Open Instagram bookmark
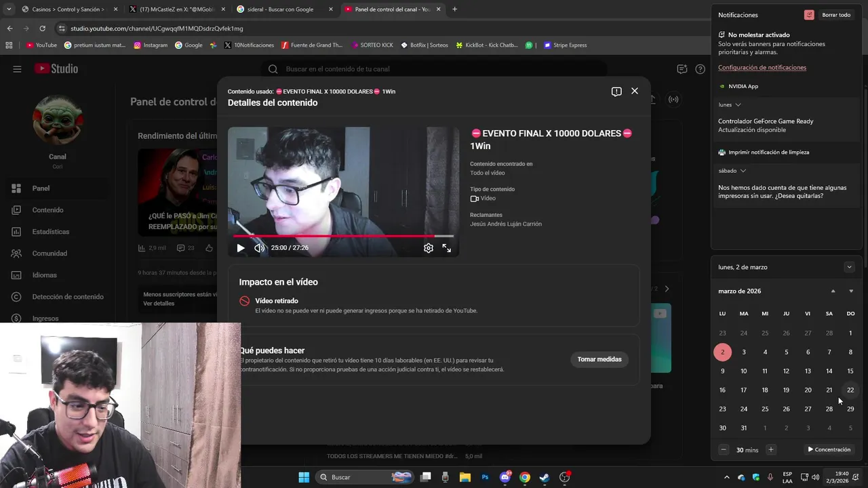The image size is (868, 488). pos(151,45)
